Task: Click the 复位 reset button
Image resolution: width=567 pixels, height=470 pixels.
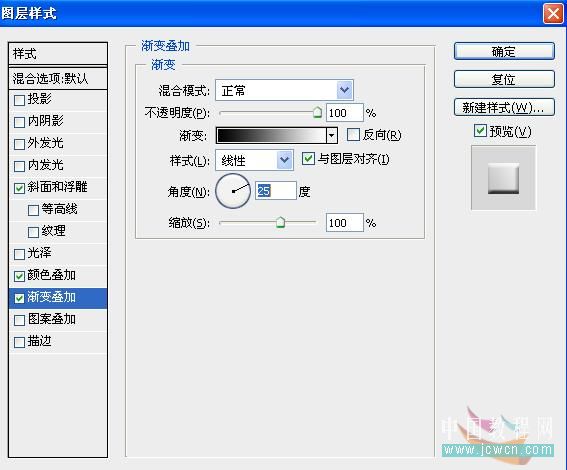Action: 504,79
